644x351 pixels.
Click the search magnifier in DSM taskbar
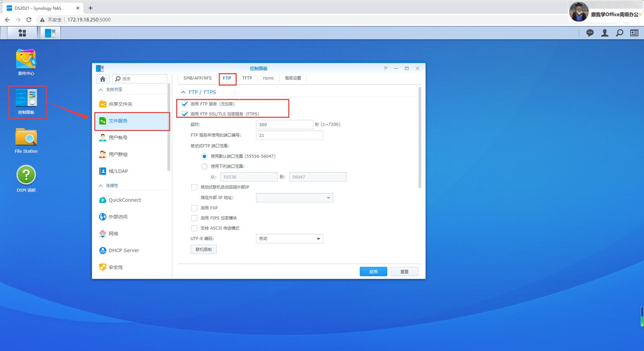[x=620, y=33]
